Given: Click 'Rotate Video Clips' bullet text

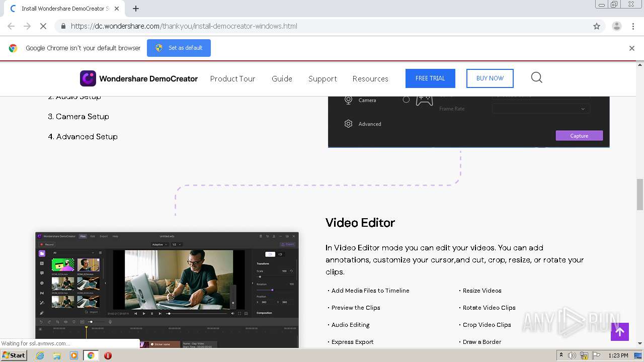Looking at the screenshot, I should click(489, 308).
